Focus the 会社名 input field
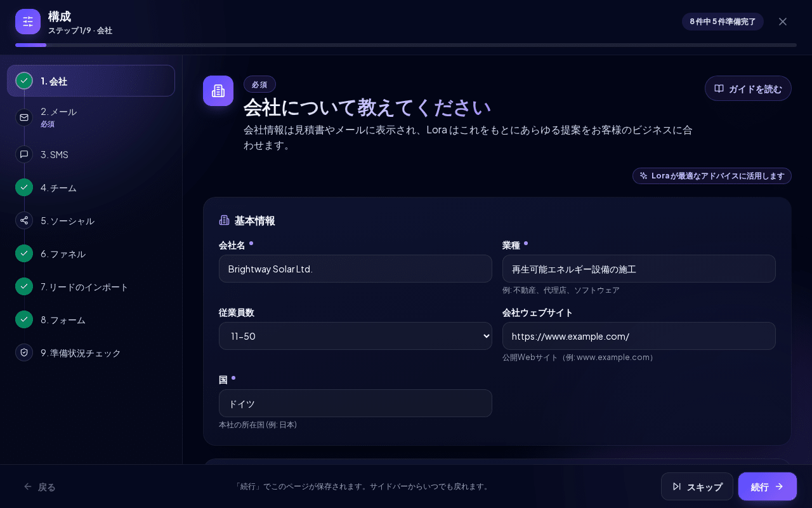The height and width of the screenshot is (508, 812). [355, 269]
